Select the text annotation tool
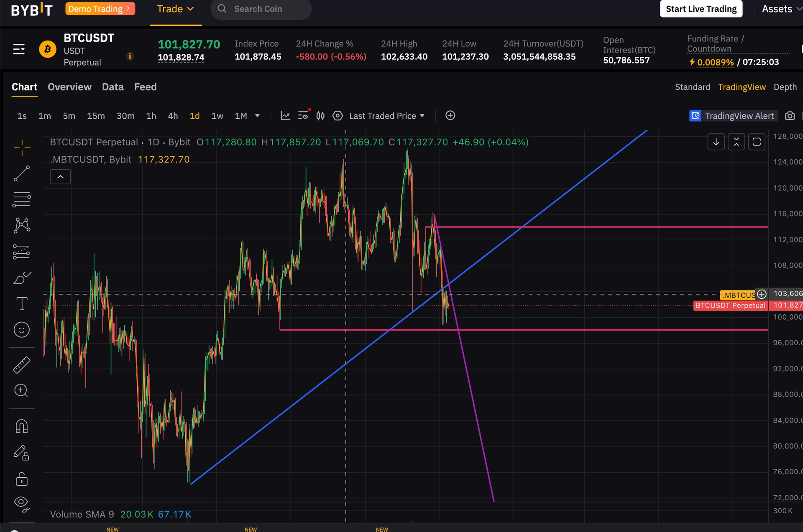803x532 pixels. coord(22,303)
